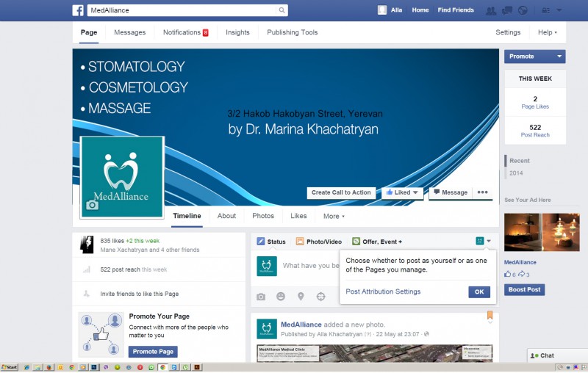Image resolution: width=588 pixels, height=373 pixels.
Task: Click the location pin icon in composer
Action: click(301, 297)
